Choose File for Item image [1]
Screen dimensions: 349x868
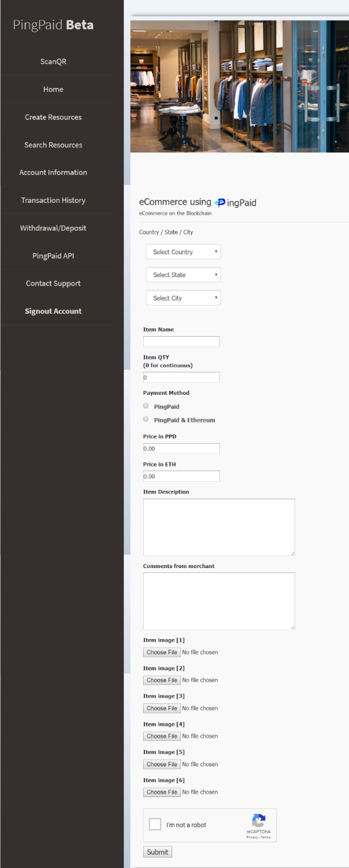point(162,652)
